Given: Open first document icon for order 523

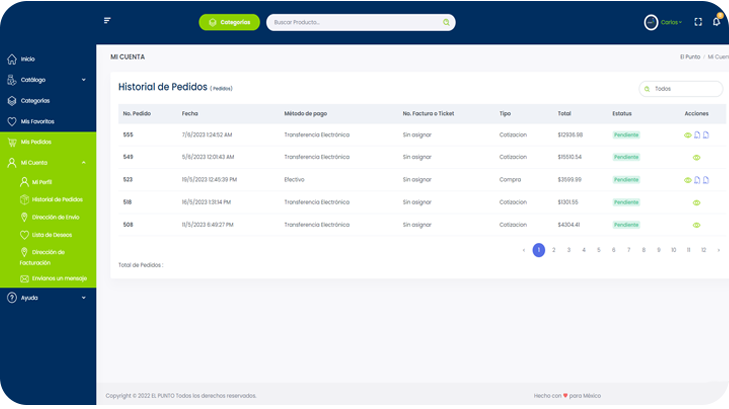Looking at the screenshot, I should coord(697,180).
